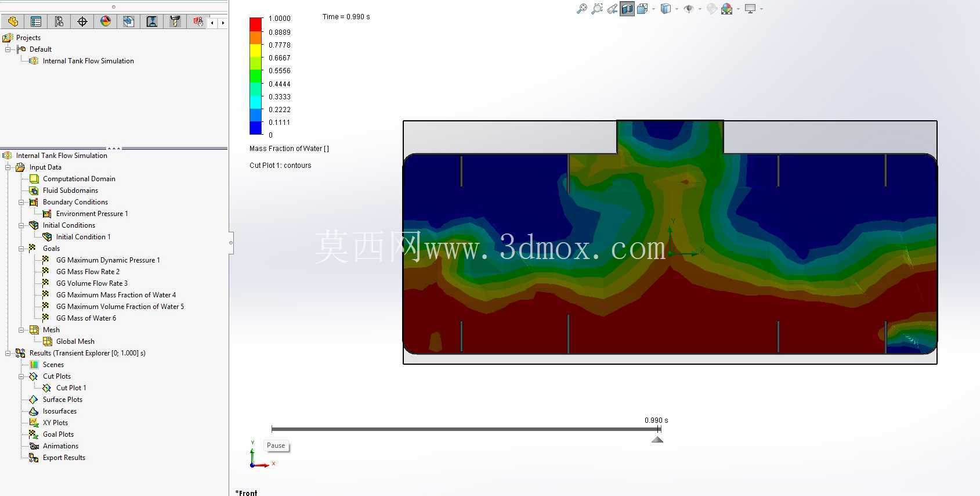Click the Display Style icon
The width and height of the screenshot is (980, 496).
tap(666, 9)
